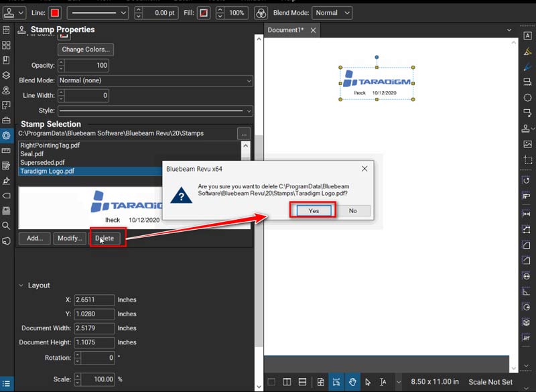
Task: Expand status bar tool chevron dropdown
Action: point(398,382)
